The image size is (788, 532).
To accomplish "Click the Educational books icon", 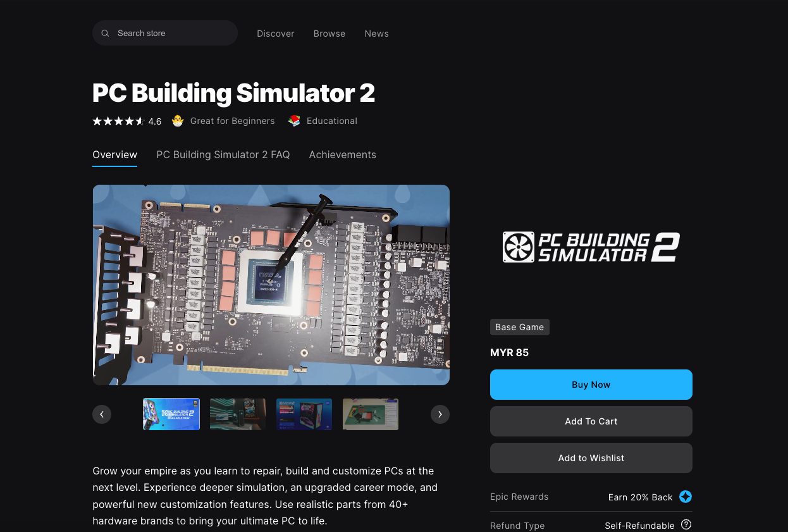I will [294, 121].
